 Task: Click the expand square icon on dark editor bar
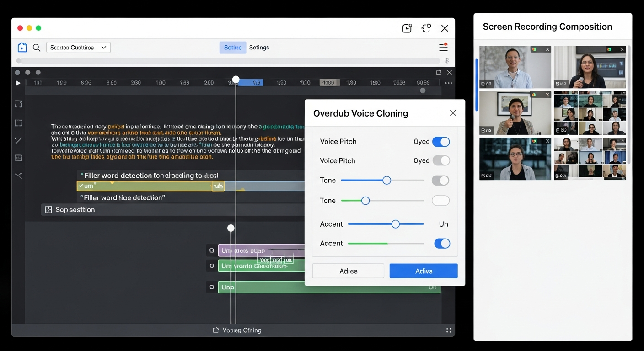pos(439,73)
